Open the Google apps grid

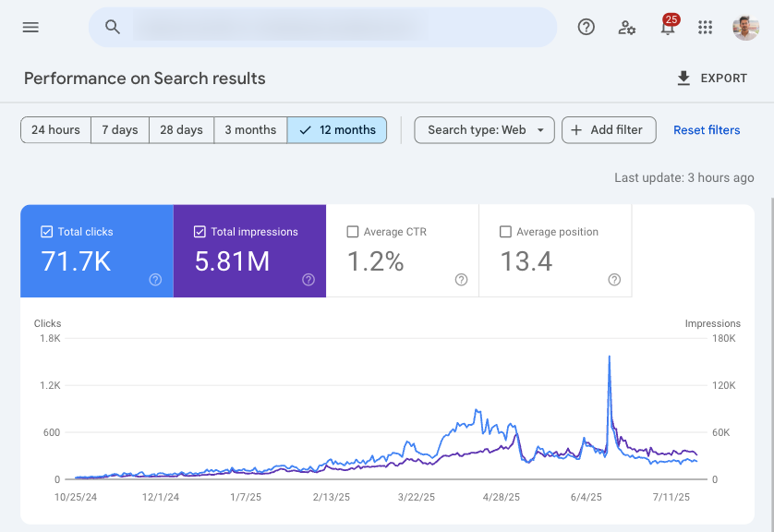[705, 28]
